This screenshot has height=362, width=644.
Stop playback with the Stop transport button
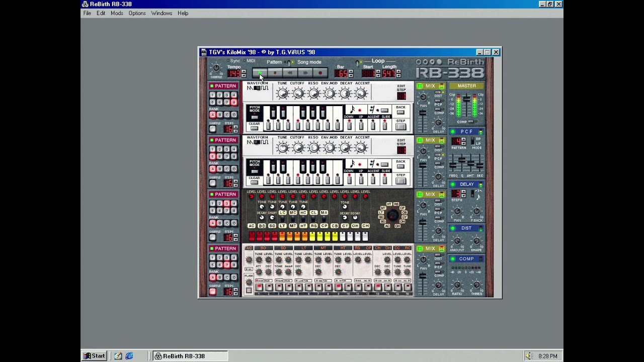click(275, 73)
